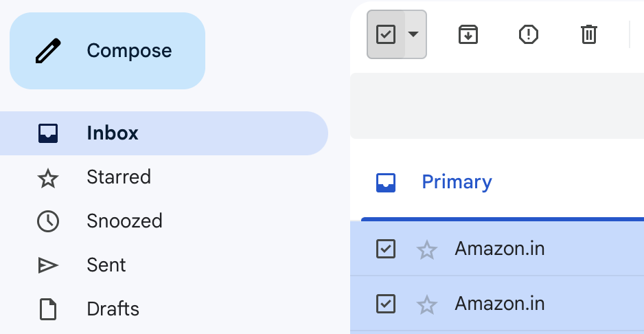Uncheck the first Amazon.in email checkbox
This screenshot has height=334, width=644.
pyautogui.click(x=386, y=249)
